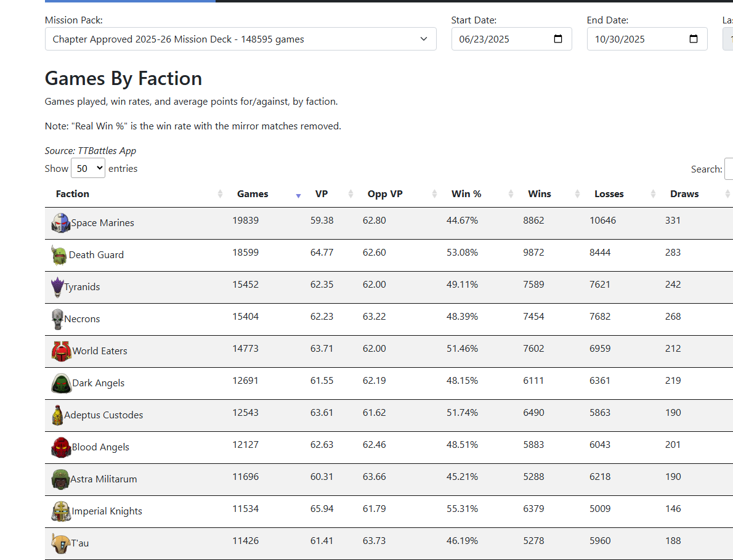Viewport: 733px width, 560px height.
Task: Open the End Date calendar picker
Action: pyautogui.click(x=694, y=39)
